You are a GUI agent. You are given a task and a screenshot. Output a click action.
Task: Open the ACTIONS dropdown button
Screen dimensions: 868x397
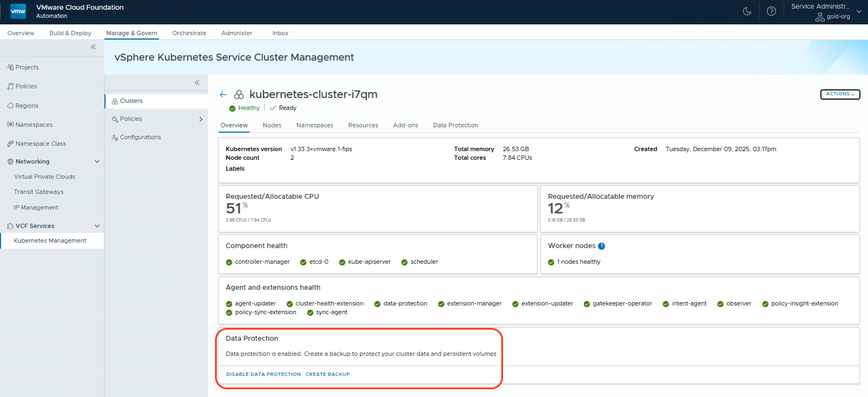[x=840, y=94]
